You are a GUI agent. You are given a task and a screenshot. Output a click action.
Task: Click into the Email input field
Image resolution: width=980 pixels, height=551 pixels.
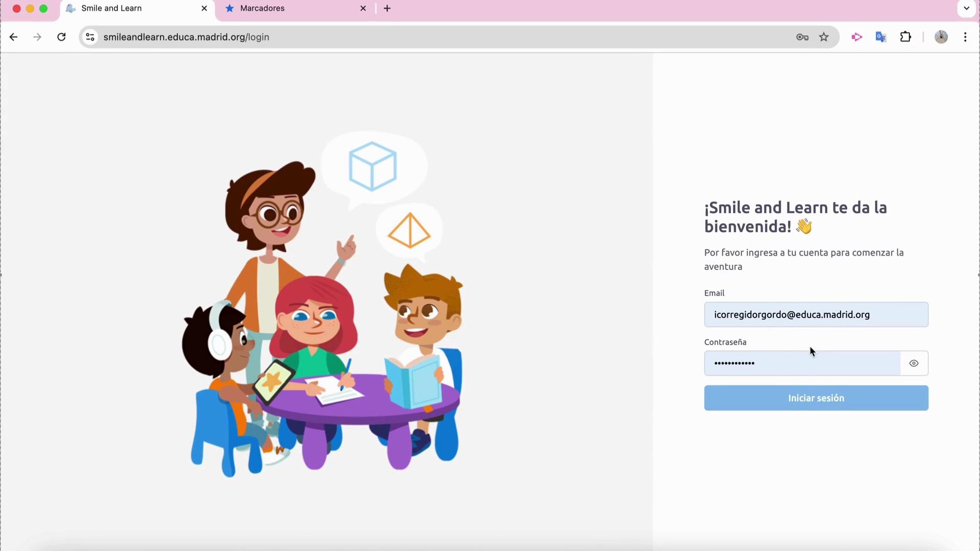[x=816, y=315]
